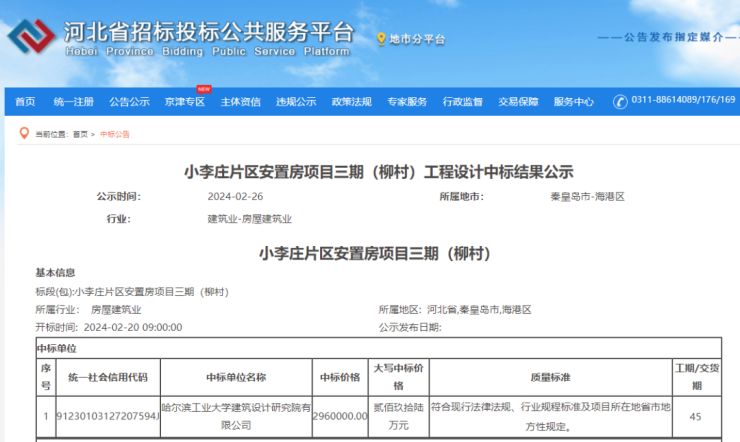Open the 服务中心 navigation item
This screenshot has height=442, width=740.
574,101
